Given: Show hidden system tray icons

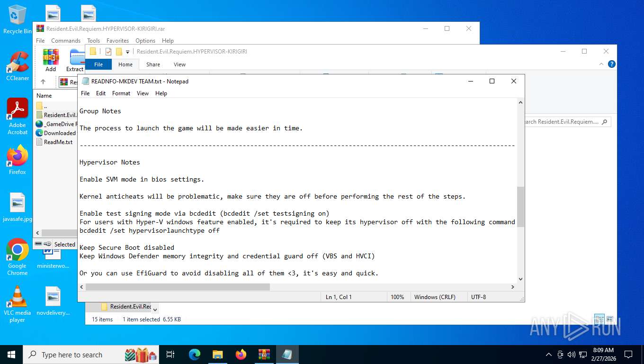Looking at the screenshot, I should 549,355.
